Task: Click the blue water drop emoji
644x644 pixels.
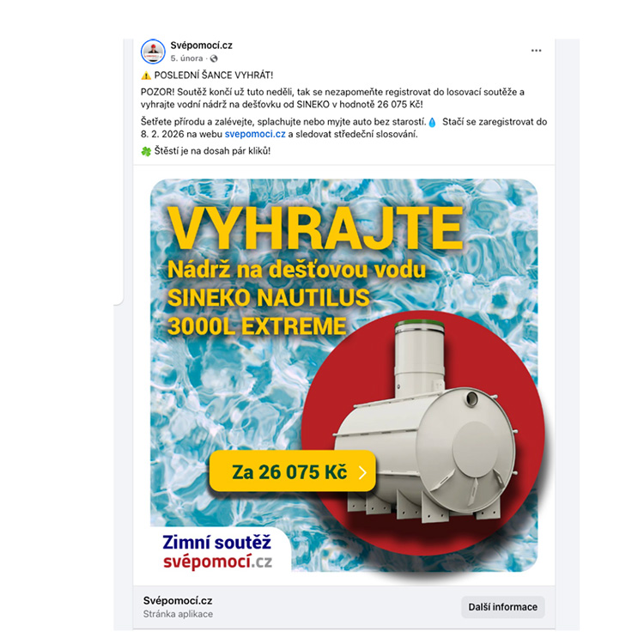Action: [432, 122]
